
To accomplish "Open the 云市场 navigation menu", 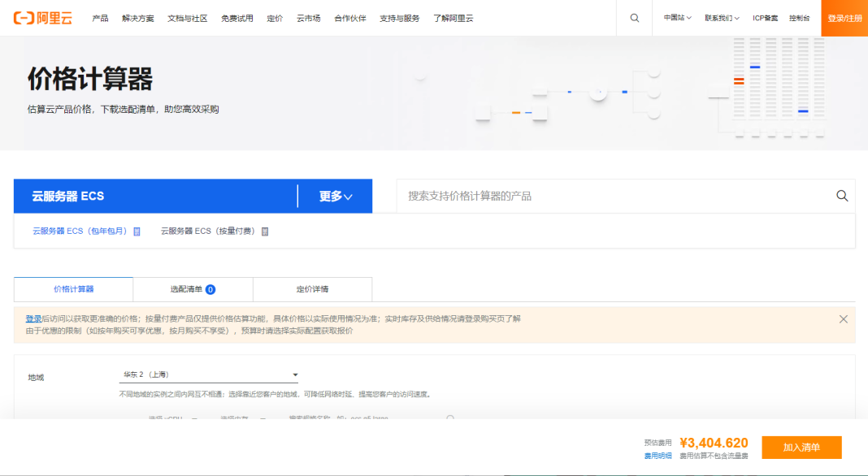I will (308, 18).
